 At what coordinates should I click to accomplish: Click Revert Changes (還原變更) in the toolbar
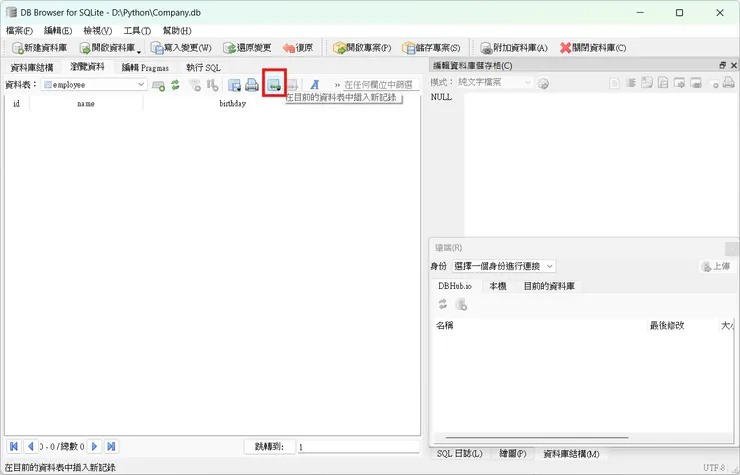(247, 48)
